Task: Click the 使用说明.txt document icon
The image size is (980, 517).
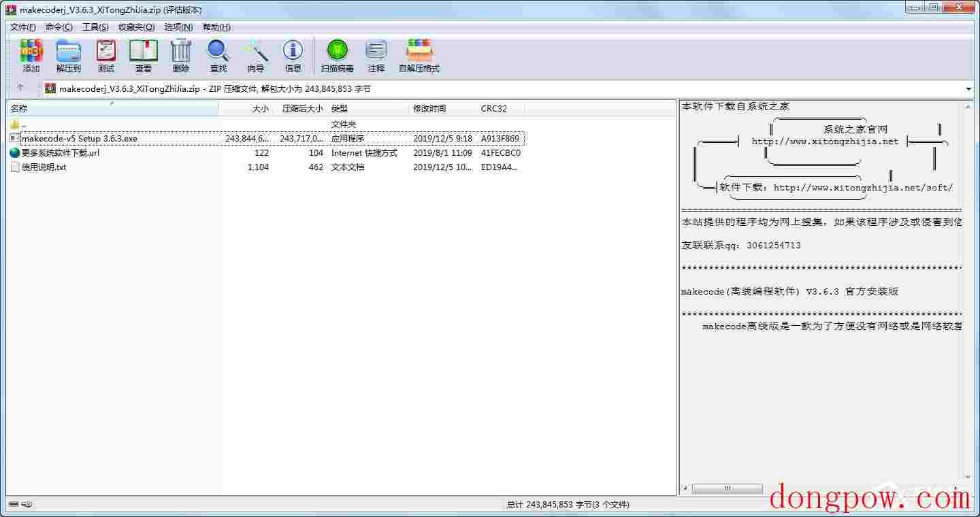Action: coord(15,167)
